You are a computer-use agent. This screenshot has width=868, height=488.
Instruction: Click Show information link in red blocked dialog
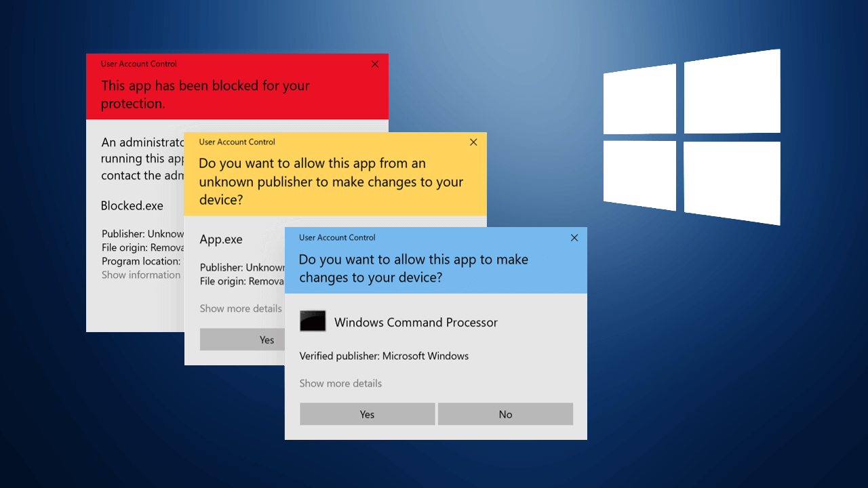click(141, 275)
